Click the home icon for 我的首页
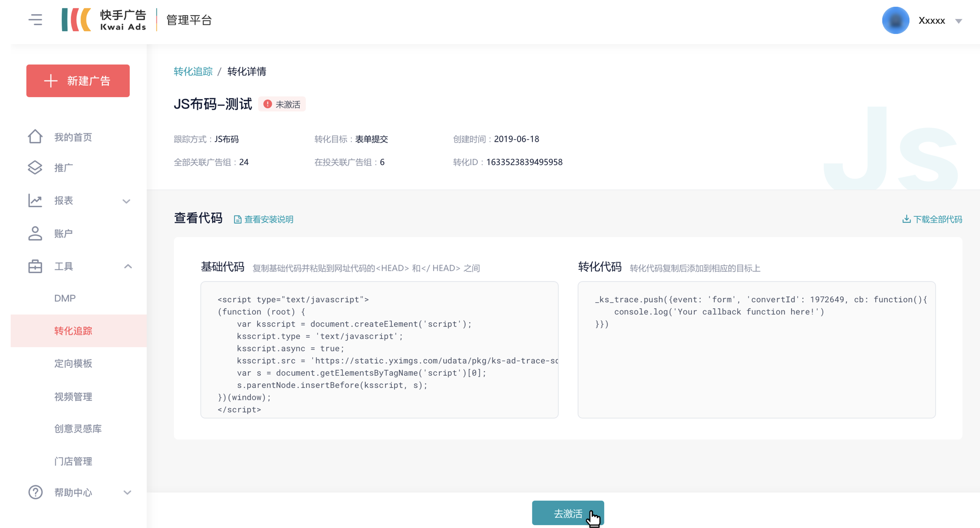980x528 pixels. tap(35, 137)
